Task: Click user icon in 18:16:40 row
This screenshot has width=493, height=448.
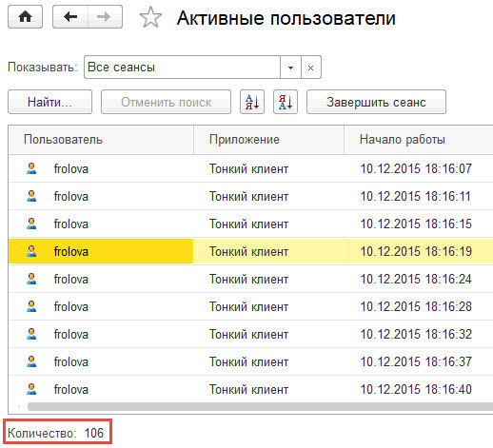Action: pos(31,389)
